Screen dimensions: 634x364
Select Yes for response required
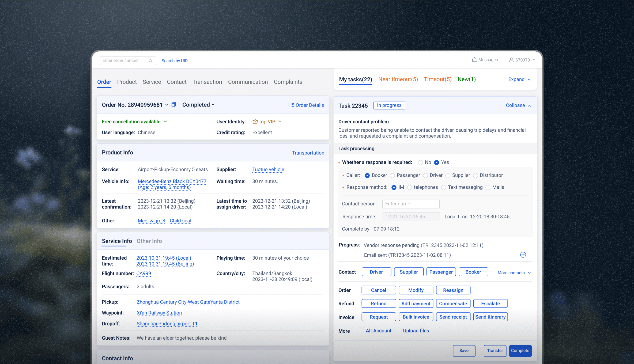pyautogui.click(x=436, y=162)
